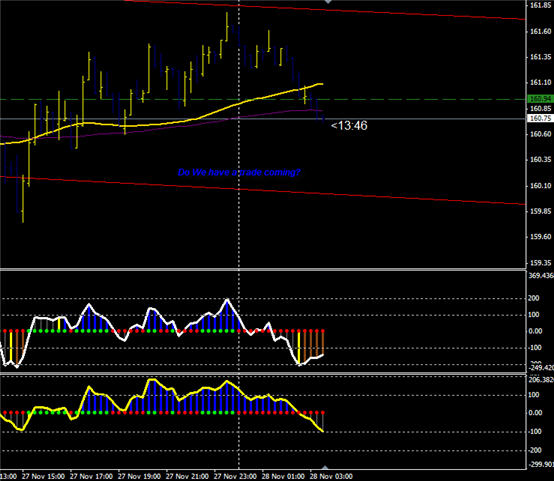Select the <13:46 candle timer label
The image size is (554, 481).
tap(349, 125)
